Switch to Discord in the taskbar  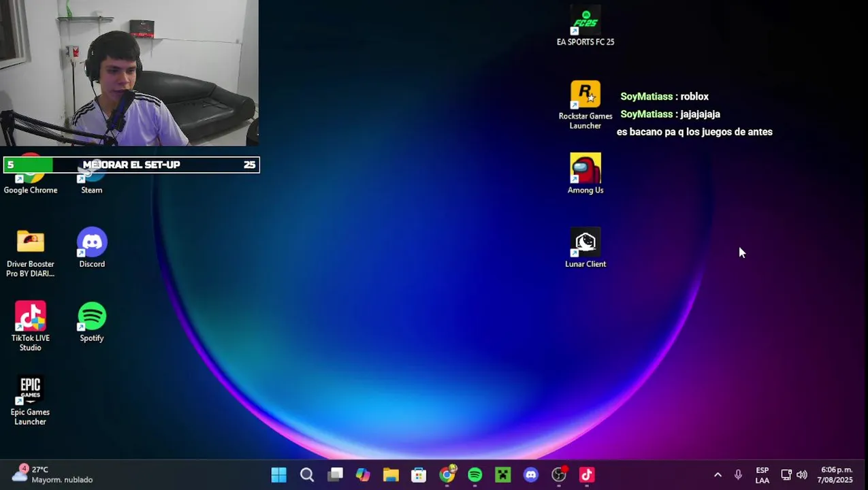(x=531, y=475)
